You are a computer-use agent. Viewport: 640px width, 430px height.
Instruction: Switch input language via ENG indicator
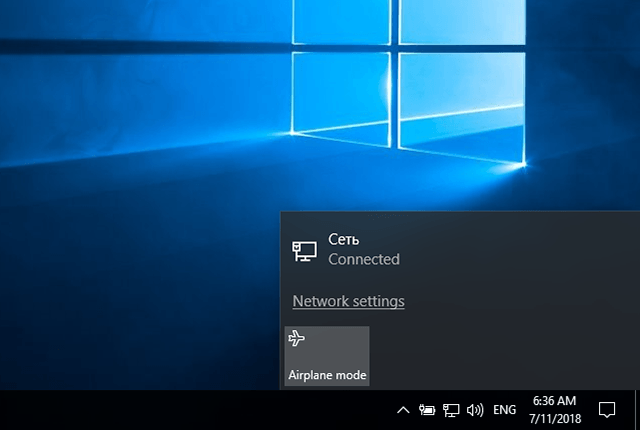pyautogui.click(x=504, y=410)
